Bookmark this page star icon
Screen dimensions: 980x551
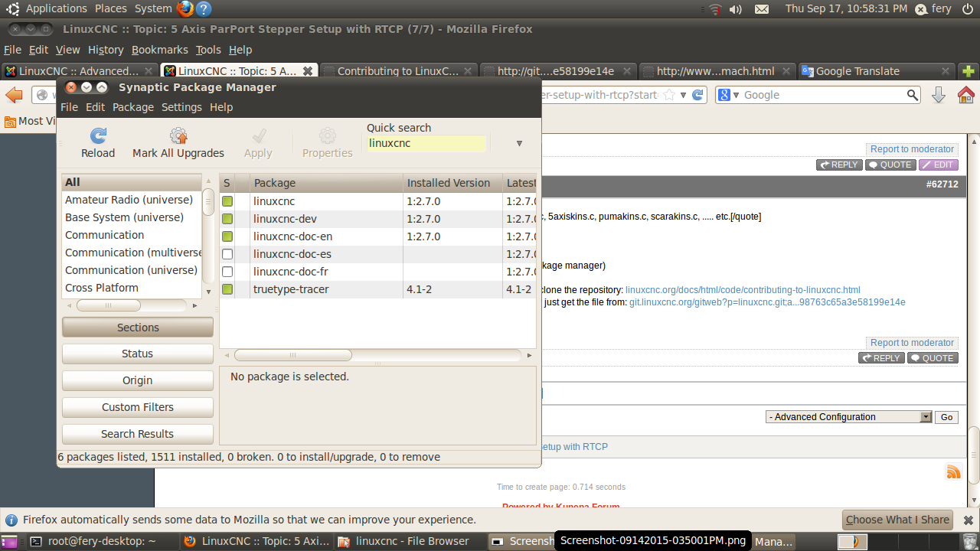pyautogui.click(x=669, y=95)
